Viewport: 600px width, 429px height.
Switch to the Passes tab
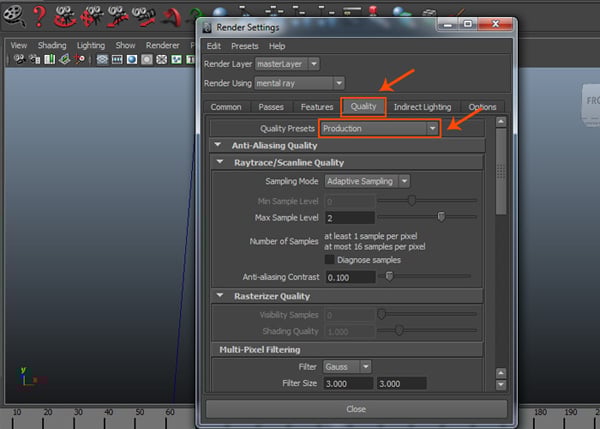tap(271, 107)
